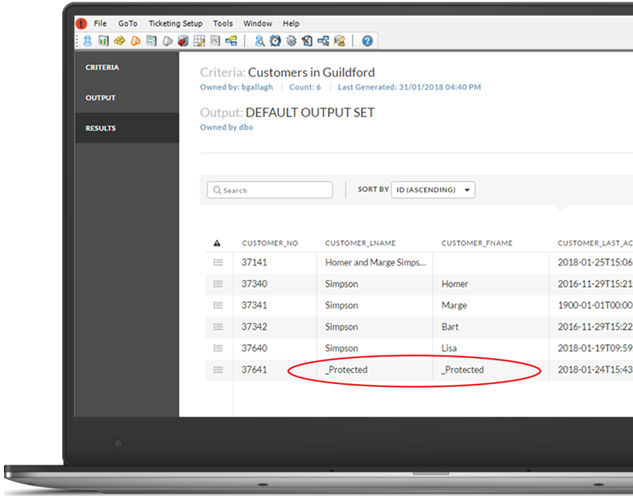Expand the Sort By ID (Ascending) dropdown
This screenshot has height=496, width=633.
pos(433,190)
